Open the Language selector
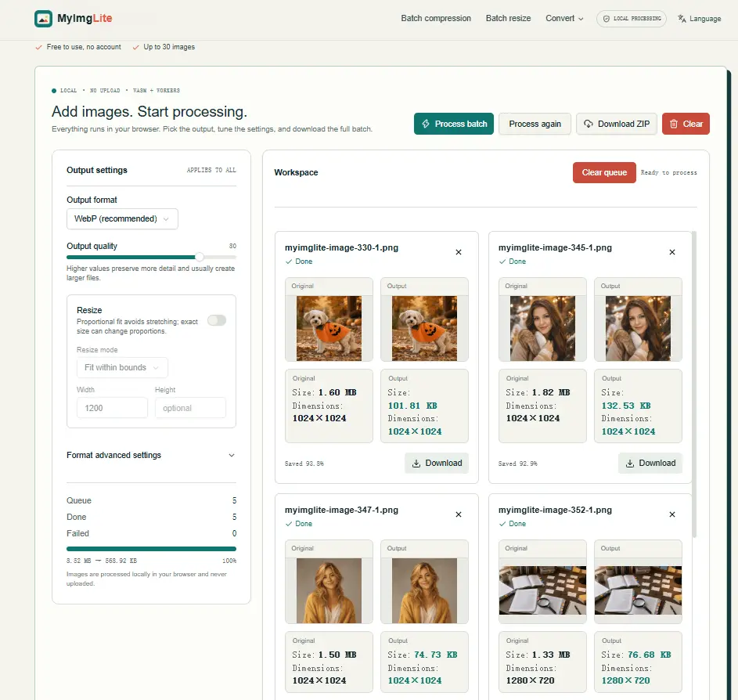The height and width of the screenshot is (700, 738). pyautogui.click(x=700, y=19)
